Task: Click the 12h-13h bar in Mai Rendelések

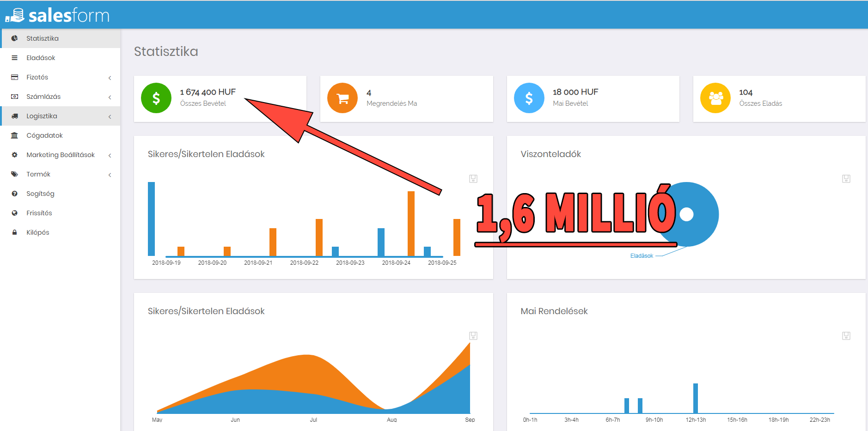Action: point(695,398)
